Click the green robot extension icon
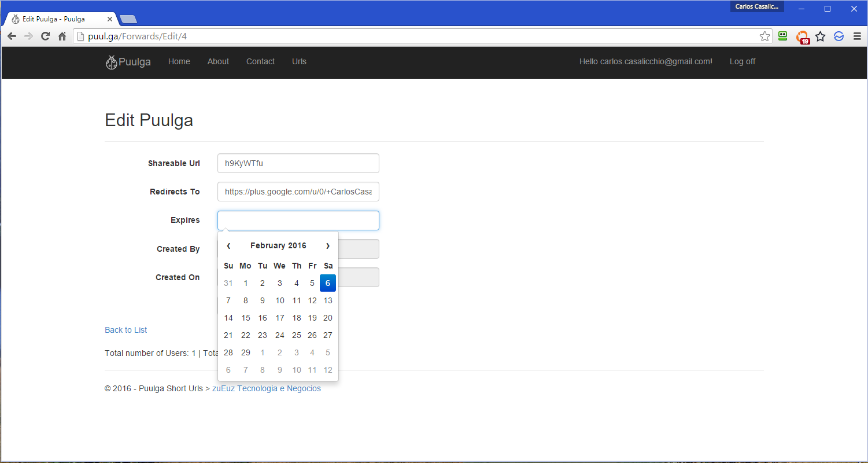Screen dimensions: 868x463 click(x=783, y=36)
